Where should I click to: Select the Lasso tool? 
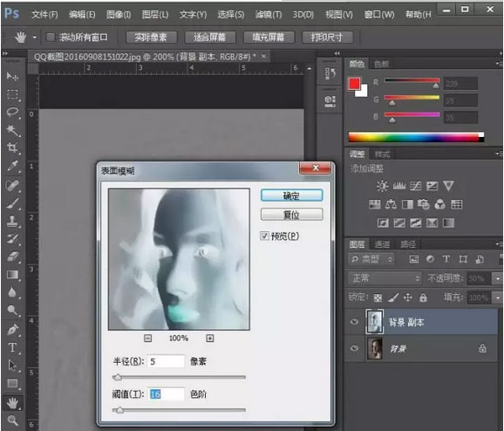tap(12, 113)
